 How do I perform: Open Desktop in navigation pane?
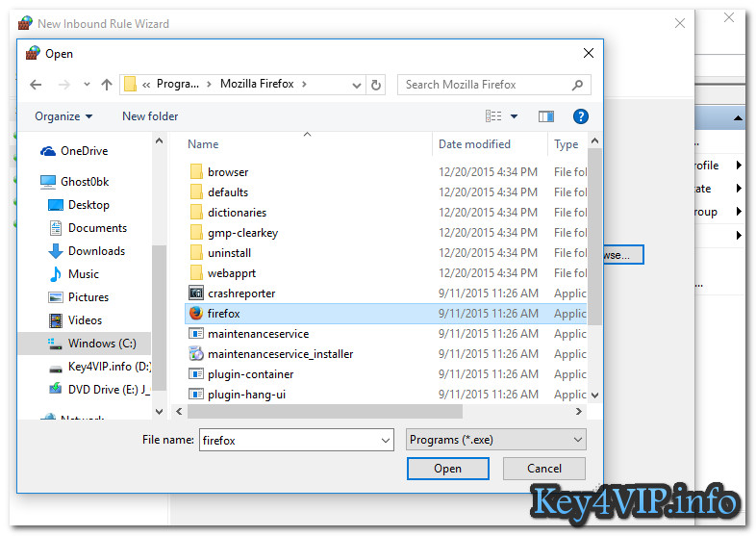[79, 205]
